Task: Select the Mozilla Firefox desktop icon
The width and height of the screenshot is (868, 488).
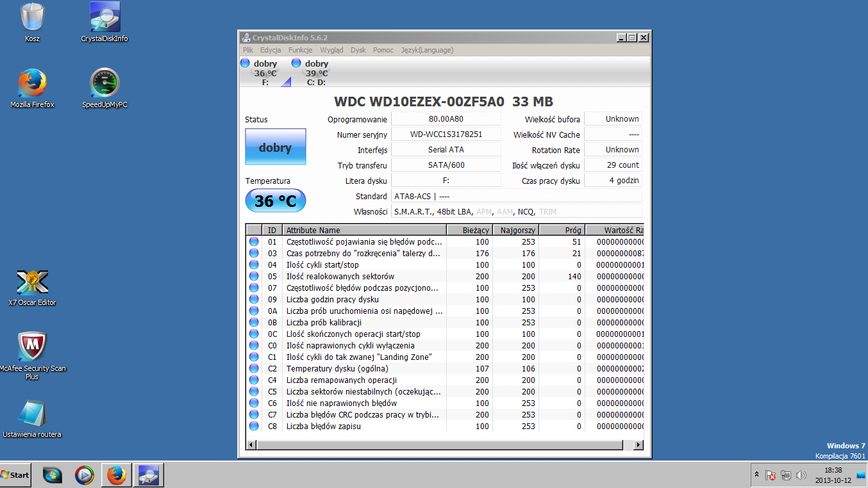Action: point(32,88)
